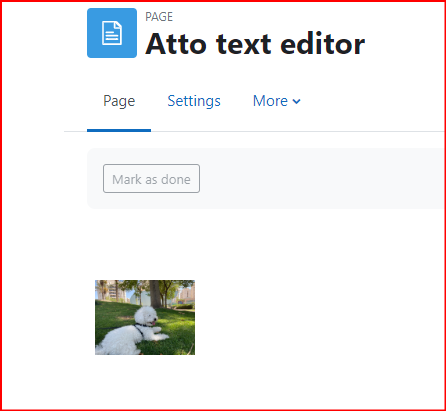Click the white document glyph inside blue square

112,33
